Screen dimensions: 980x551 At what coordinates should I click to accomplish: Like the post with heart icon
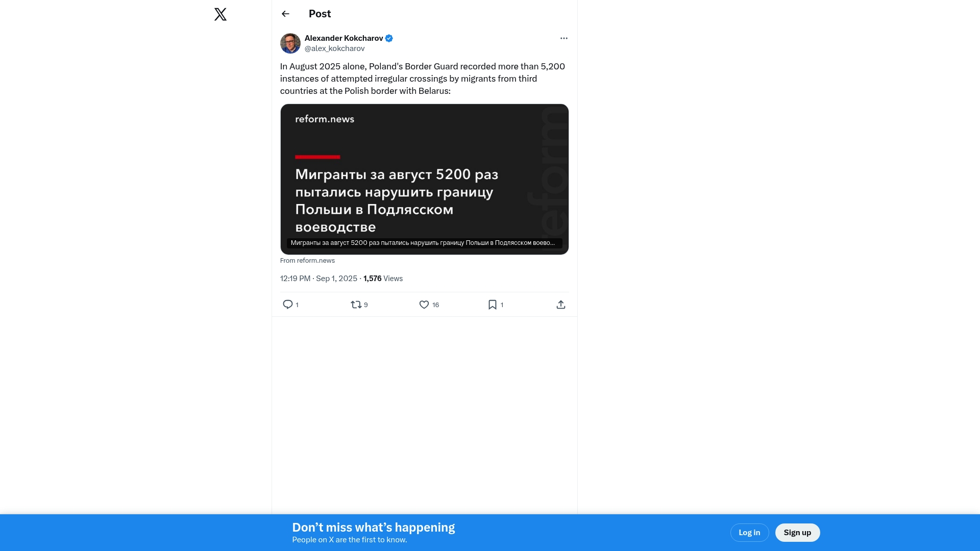tap(424, 305)
